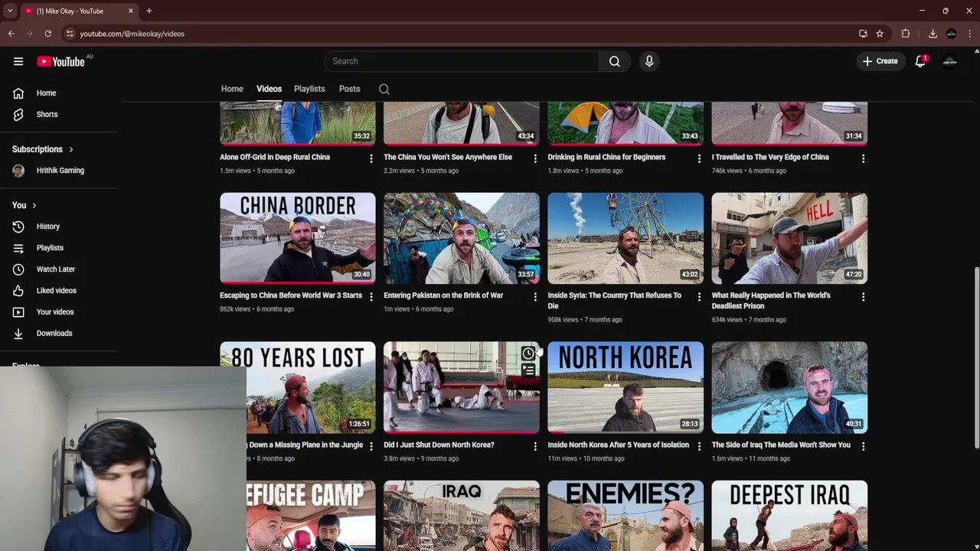Screen dimensions: 980x551
Task: Expand the Subscriptions section
Action: pos(43,149)
